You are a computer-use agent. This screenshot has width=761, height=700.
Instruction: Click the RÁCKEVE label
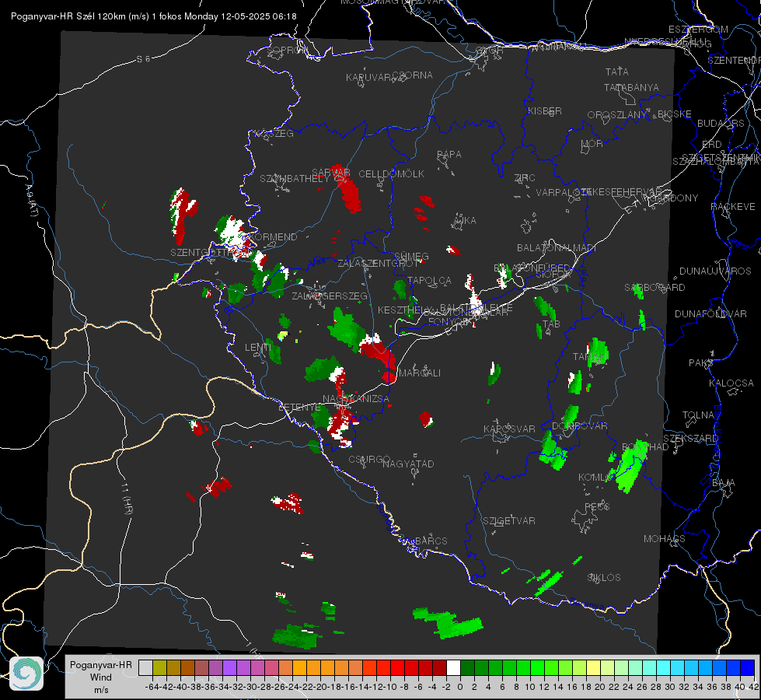coord(733,207)
